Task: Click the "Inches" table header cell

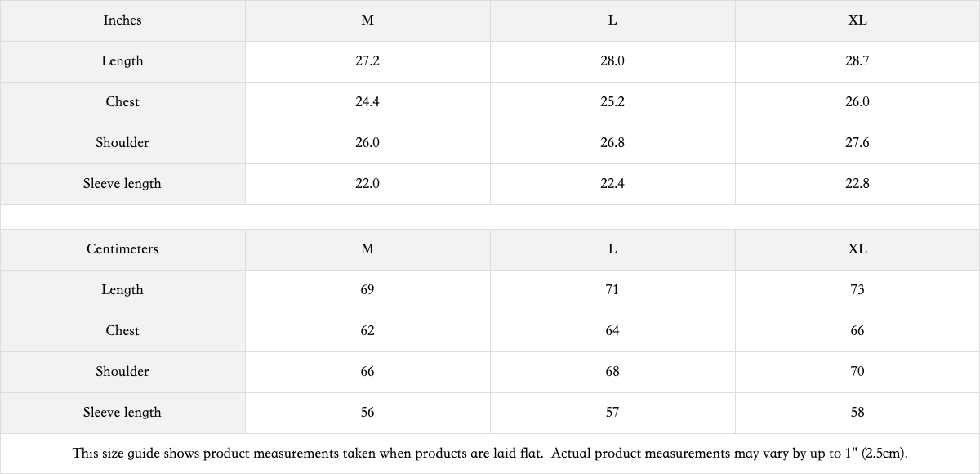Action: [122, 20]
